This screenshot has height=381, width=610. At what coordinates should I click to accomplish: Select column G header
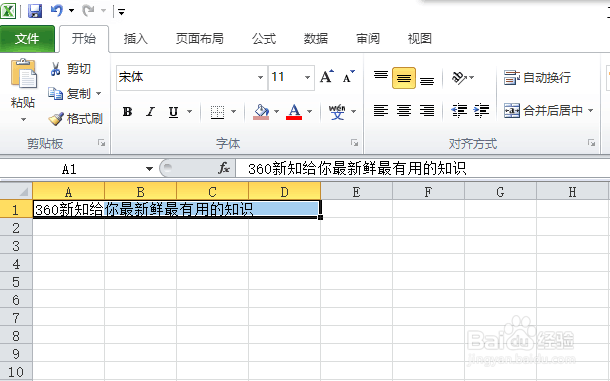point(500,191)
